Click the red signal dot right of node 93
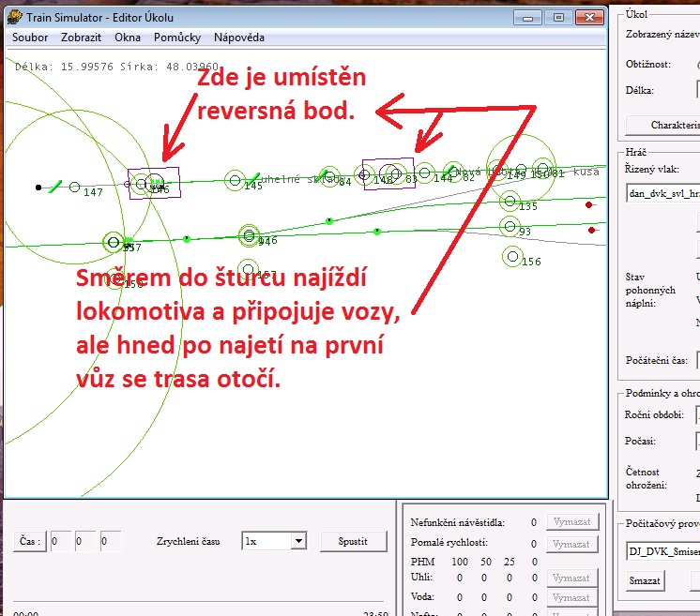Image resolution: width=700 pixels, height=616 pixels. coord(591,230)
